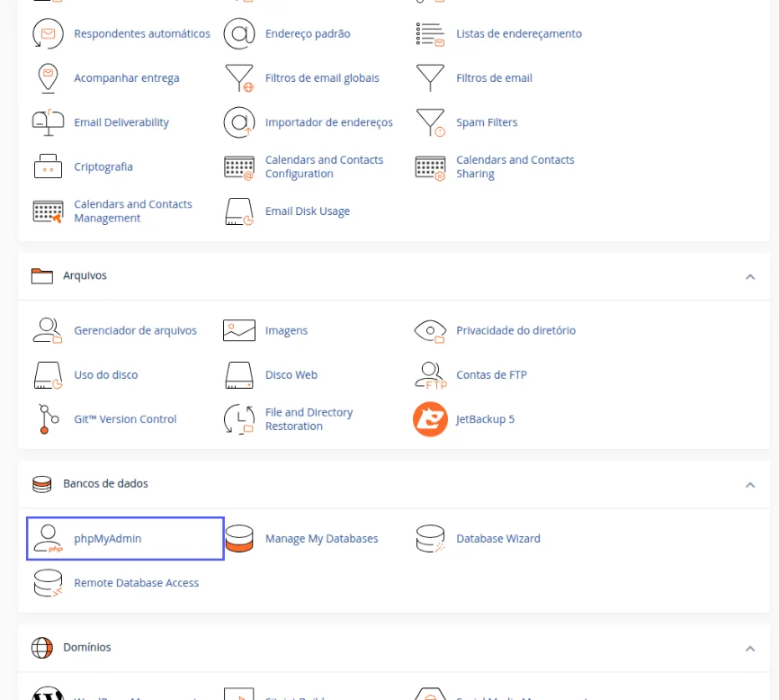Open the Gerenciador de arquivos link
779x700 pixels.
tap(135, 330)
